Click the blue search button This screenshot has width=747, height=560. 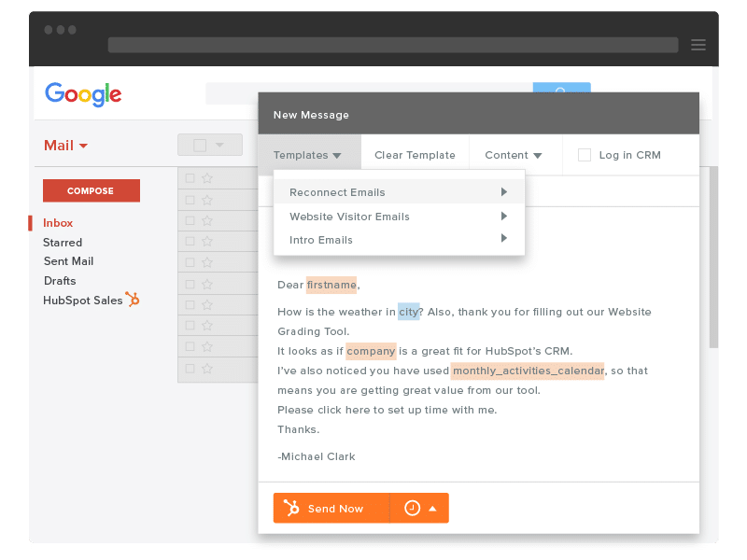[x=561, y=90]
